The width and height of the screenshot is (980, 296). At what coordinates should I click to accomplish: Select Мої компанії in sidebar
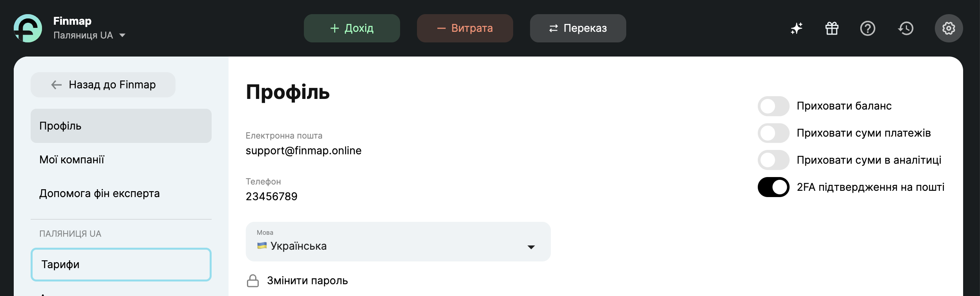(x=72, y=160)
